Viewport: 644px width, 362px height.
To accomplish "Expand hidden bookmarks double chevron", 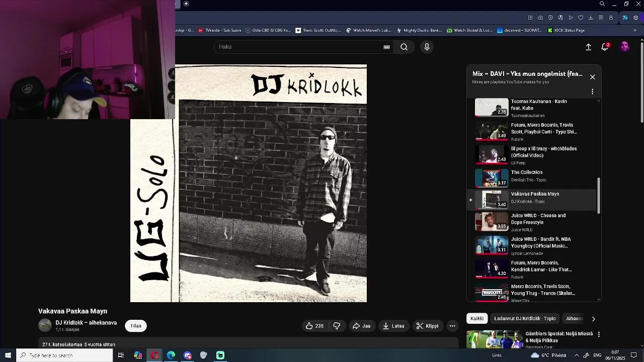I will [635, 30].
